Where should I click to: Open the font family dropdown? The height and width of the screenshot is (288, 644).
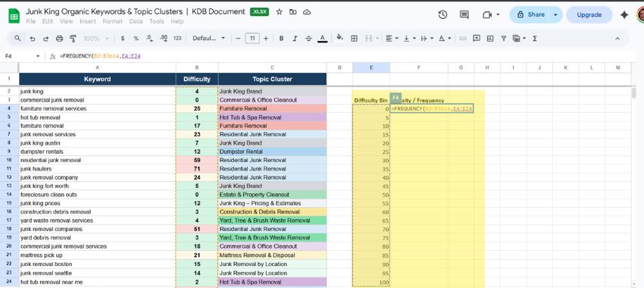[209, 38]
